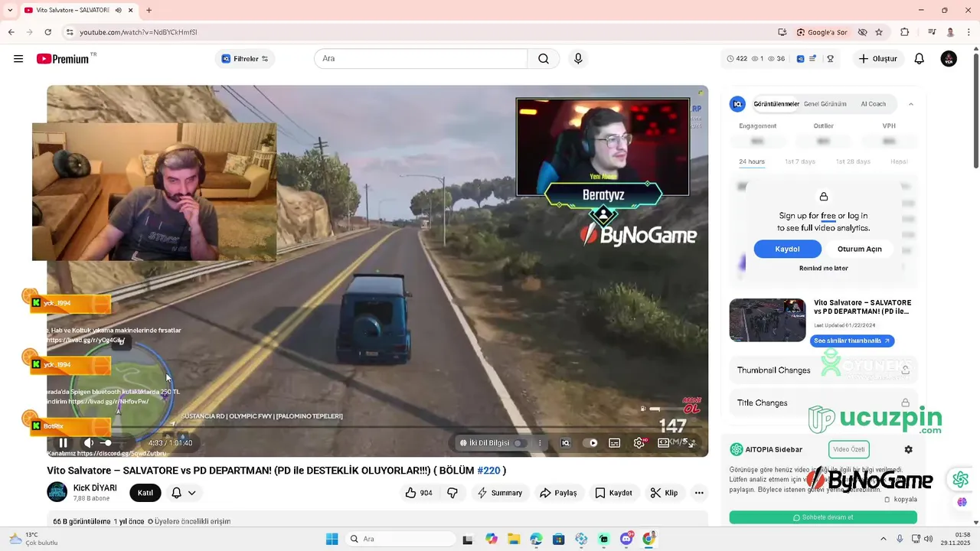
Task: Toggle the İki Dil Bilgisi switch
Action: 519,442
